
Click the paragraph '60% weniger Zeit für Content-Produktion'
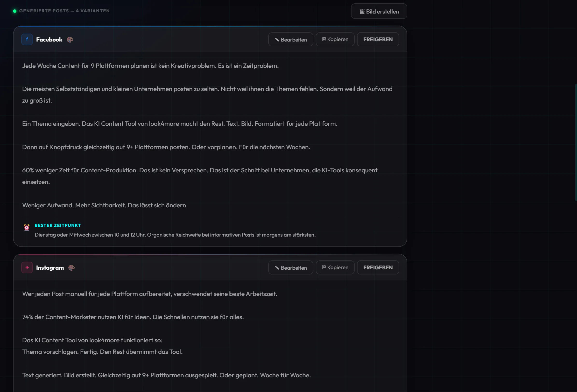[x=200, y=176]
